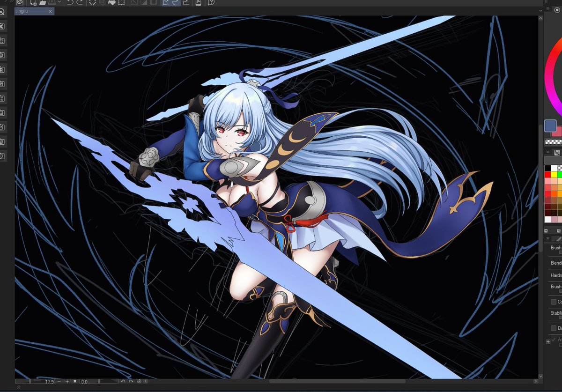Image resolution: width=562 pixels, height=392 pixels.
Task: Open the help question-mark icon
Action: point(211,3)
